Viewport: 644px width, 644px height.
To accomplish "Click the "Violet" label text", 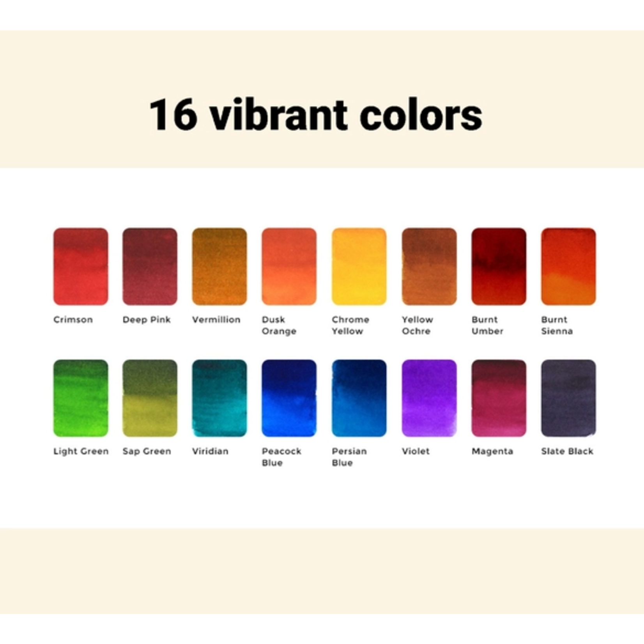I will [x=416, y=451].
